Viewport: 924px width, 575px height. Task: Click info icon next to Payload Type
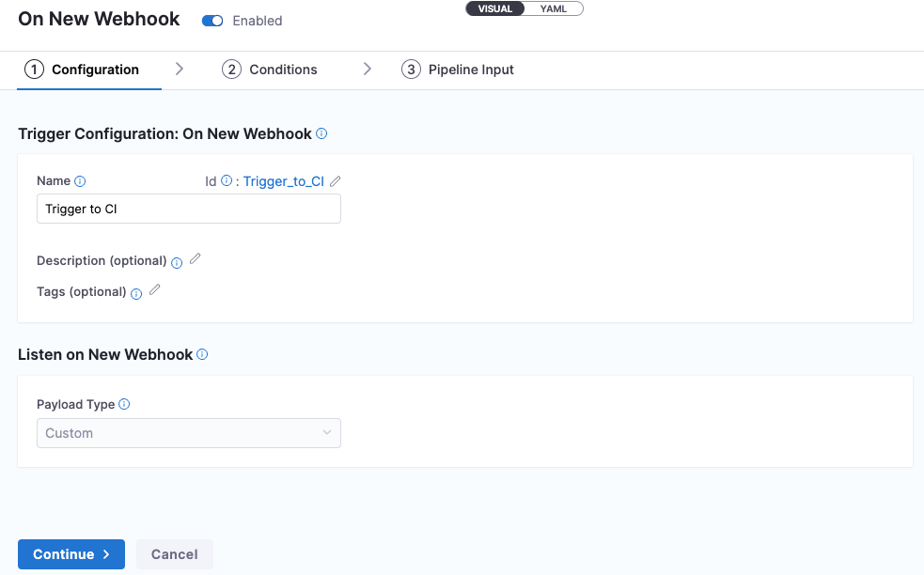pyautogui.click(x=124, y=405)
